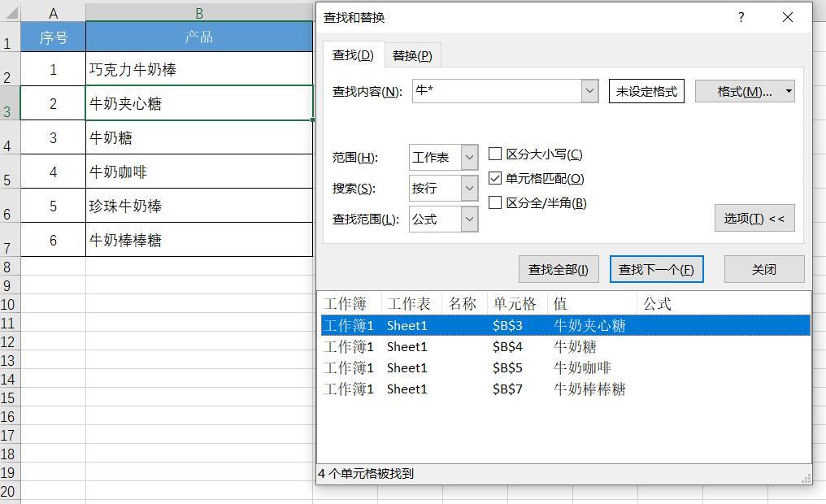
Task: Close the Find and Replace dialog
Action: pos(787,17)
